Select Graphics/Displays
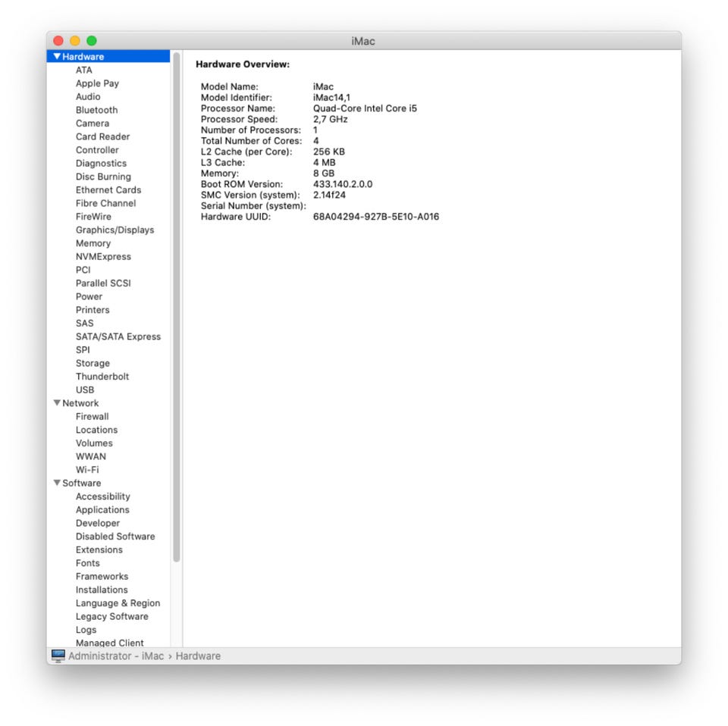The image size is (728, 726). pyautogui.click(x=115, y=230)
